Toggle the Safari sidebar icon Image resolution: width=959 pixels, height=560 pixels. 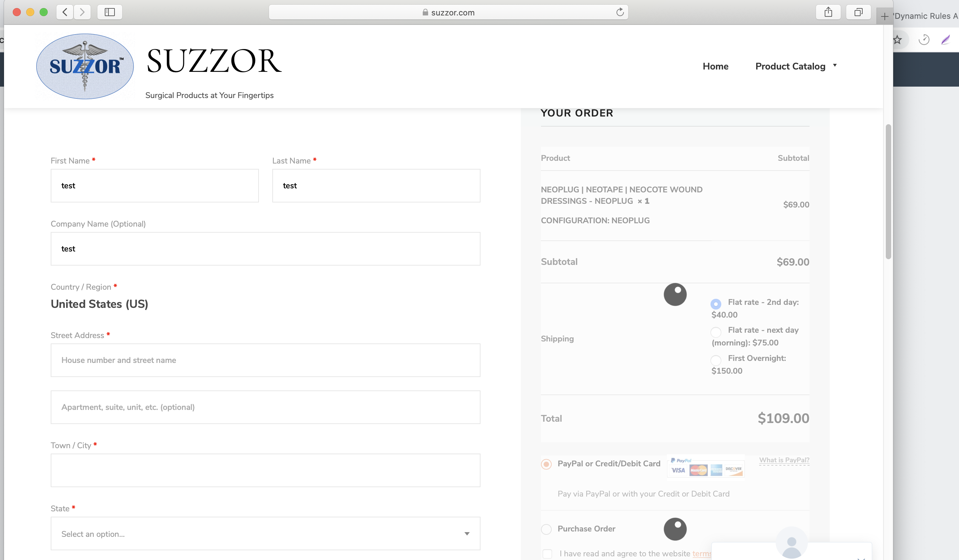click(109, 12)
